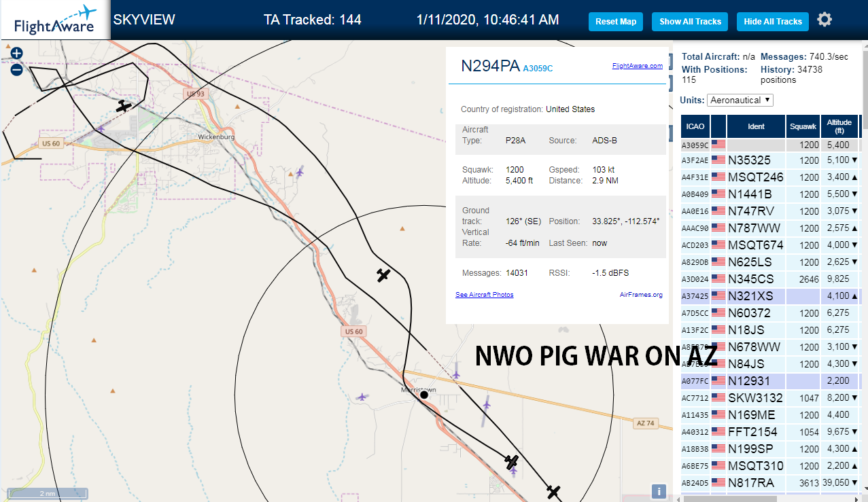Click Hide All Tracks button
The width and height of the screenshot is (868, 502).
[773, 22]
